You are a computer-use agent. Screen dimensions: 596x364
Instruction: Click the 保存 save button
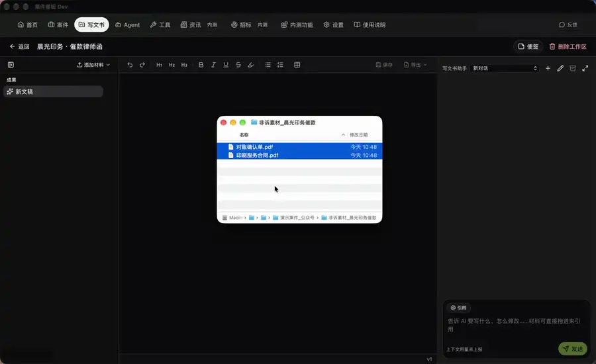click(x=384, y=65)
